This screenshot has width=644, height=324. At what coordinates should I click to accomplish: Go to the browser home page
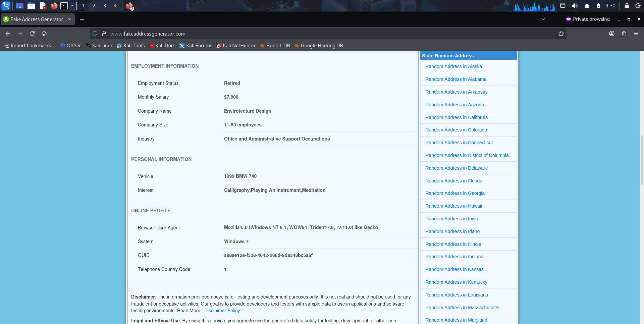(44, 34)
